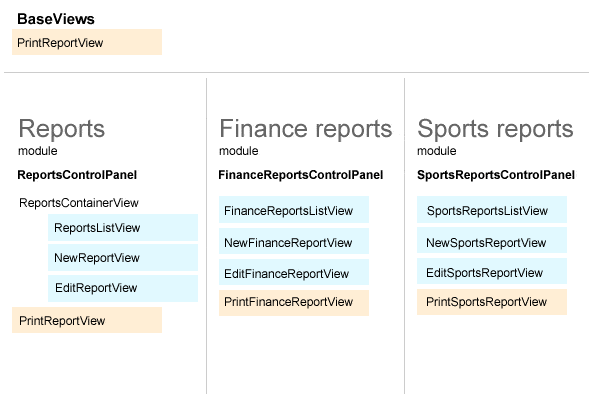Image resolution: width=600 pixels, height=400 pixels.
Task: Click the orange PrintSportsReportView box
Action: pos(492,302)
